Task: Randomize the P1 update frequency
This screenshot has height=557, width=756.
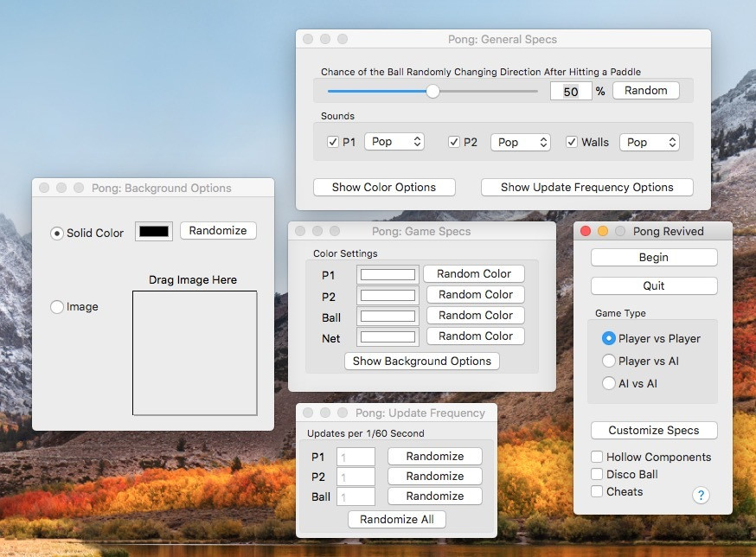Action: pos(435,456)
